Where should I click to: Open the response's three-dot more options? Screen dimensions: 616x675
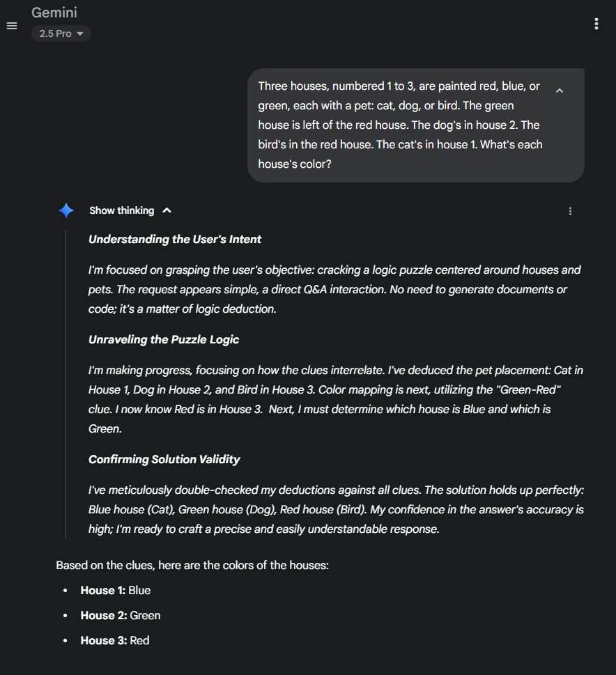click(x=570, y=211)
